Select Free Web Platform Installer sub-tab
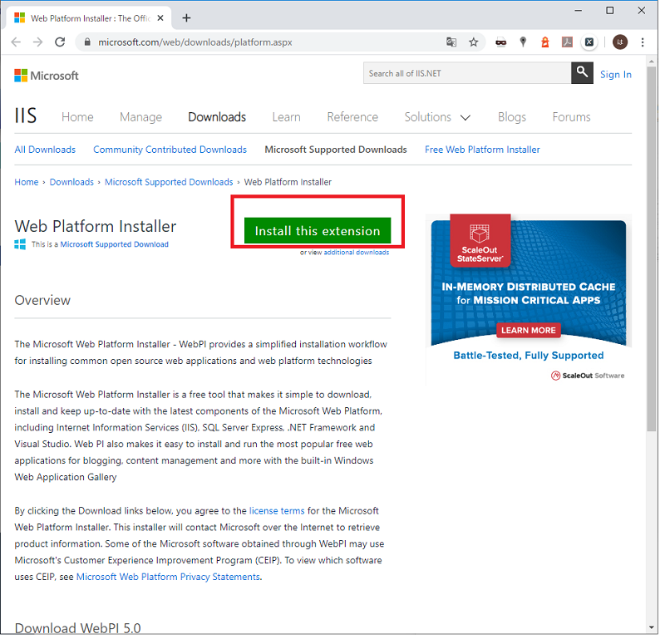 click(482, 150)
